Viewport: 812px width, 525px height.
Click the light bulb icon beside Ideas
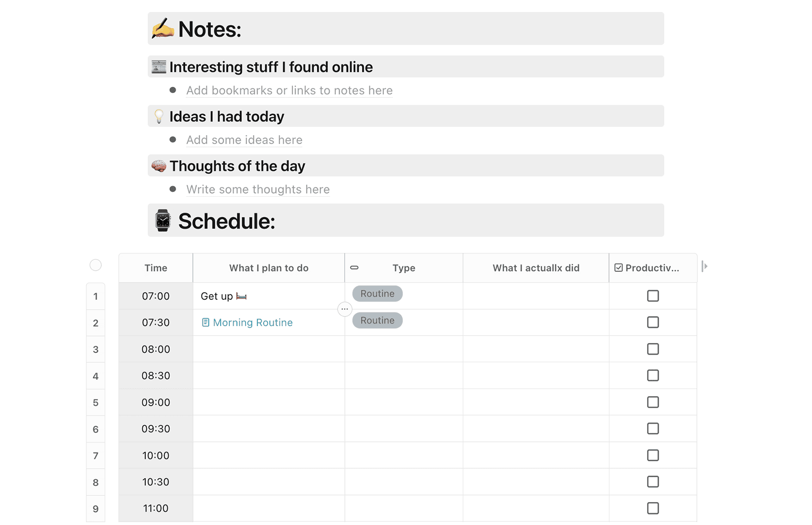159,116
